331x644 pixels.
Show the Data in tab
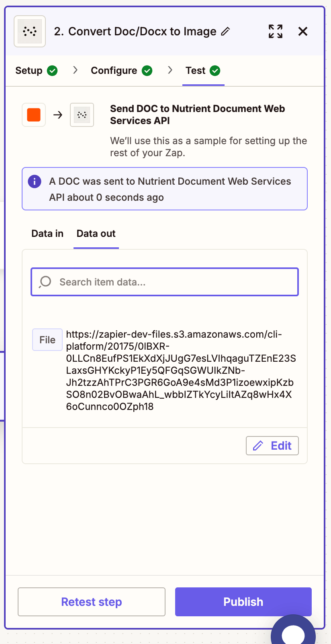(x=47, y=234)
